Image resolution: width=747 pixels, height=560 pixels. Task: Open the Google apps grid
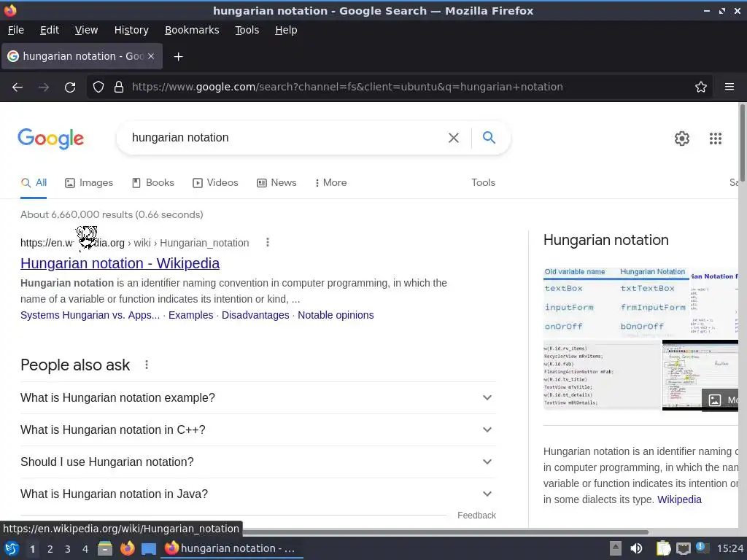pyautogui.click(x=715, y=139)
